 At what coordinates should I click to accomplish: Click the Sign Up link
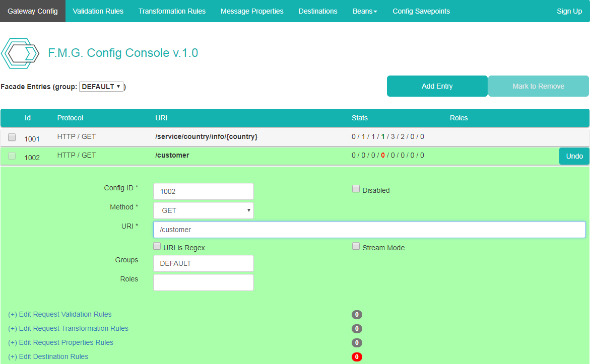[x=569, y=11]
